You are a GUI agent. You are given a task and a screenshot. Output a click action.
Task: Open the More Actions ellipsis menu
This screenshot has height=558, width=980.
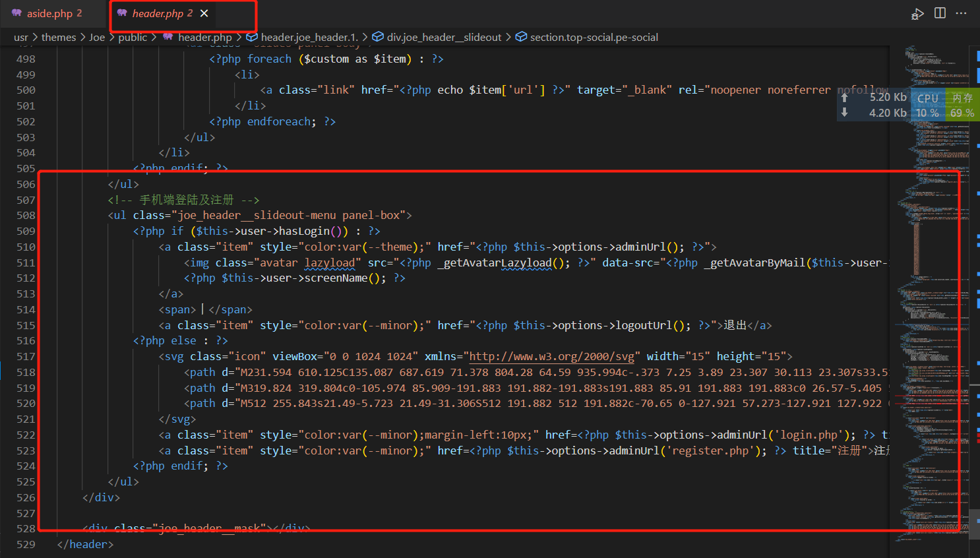pos(962,13)
